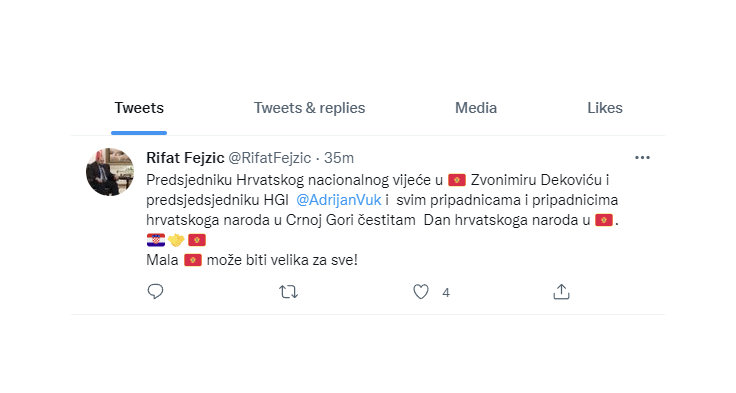Open the Tweets & replies tab
Viewport: 736px width, 393px height.
click(x=309, y=108)
